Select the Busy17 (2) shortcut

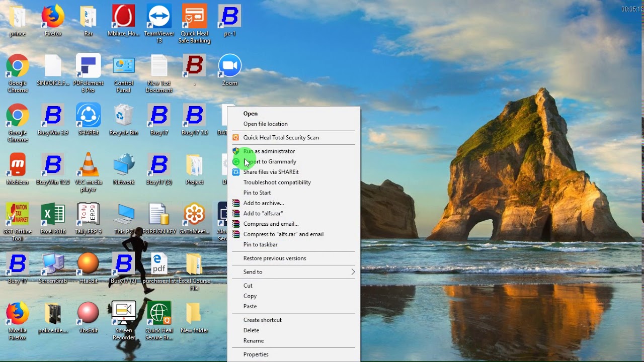click(124, 268)
